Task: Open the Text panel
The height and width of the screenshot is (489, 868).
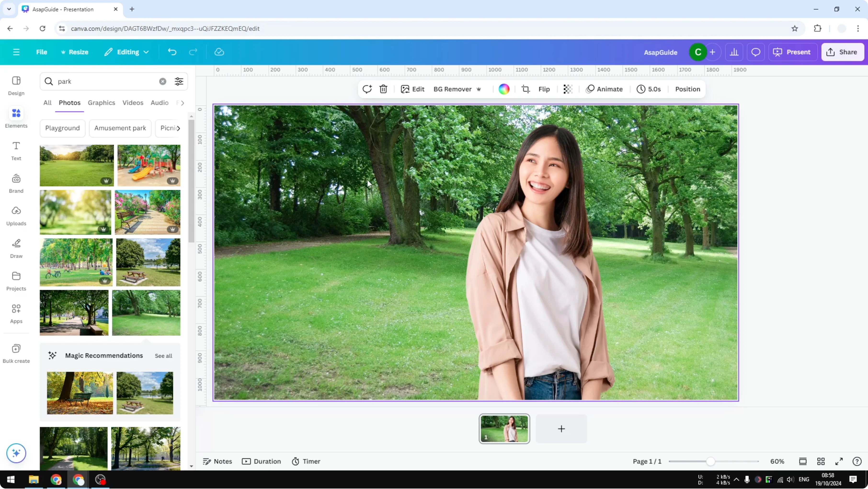Action: click(x=16, y=151)
